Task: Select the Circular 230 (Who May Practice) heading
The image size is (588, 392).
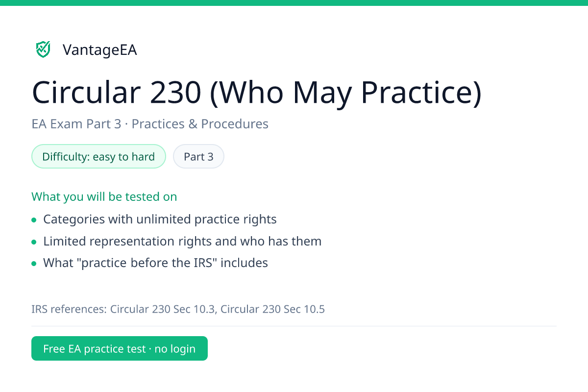Action: pos(257,93)
